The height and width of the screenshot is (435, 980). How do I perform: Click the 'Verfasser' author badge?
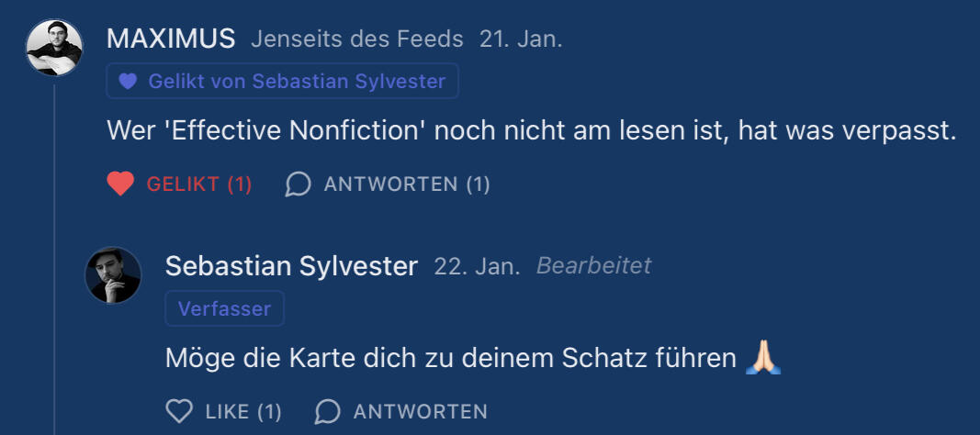point(224,309)
